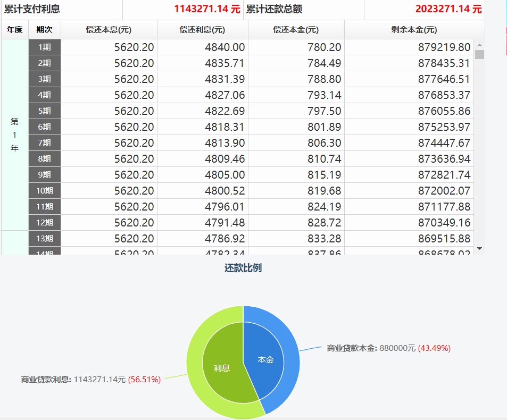Click the 第1年 year cell

(15, 135)
